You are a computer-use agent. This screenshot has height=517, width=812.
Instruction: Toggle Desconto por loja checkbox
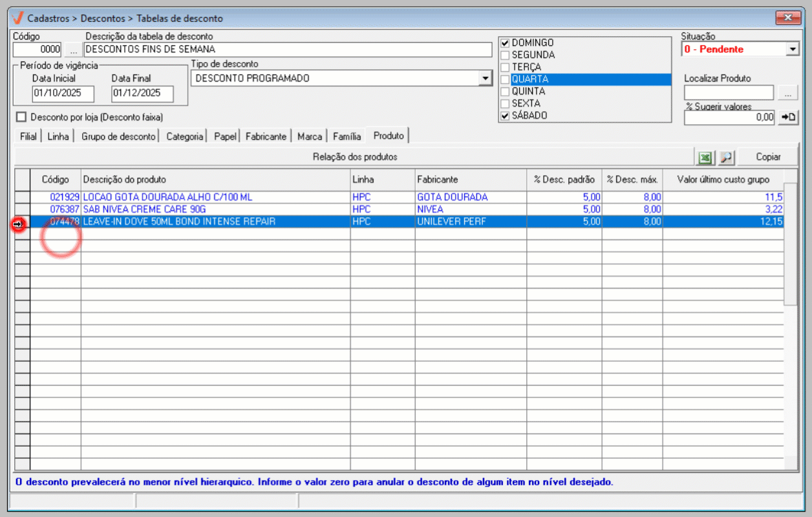pyautogui.click(x=21, y=117)
